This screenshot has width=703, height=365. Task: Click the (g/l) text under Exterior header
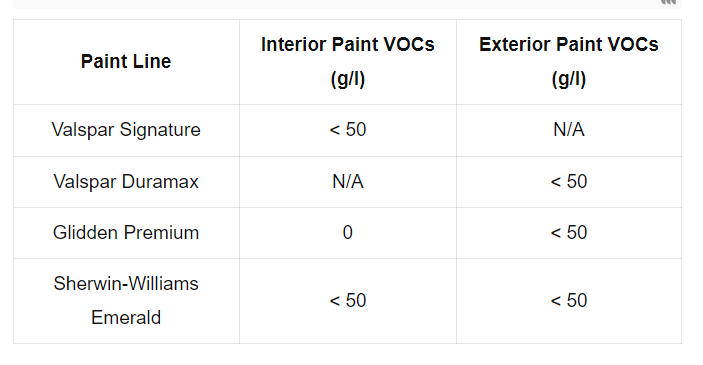tap(569, 79)
